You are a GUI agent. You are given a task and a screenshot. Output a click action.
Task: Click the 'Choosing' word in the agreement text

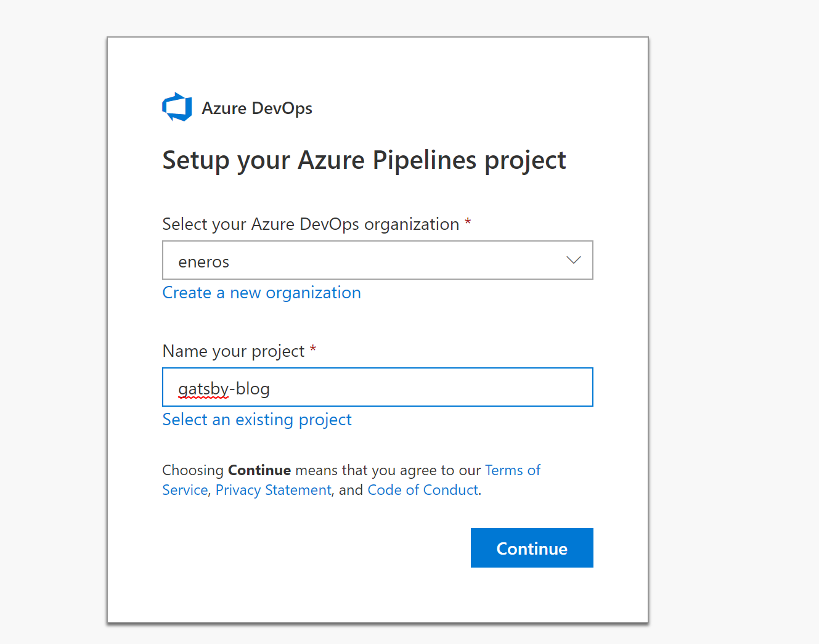193,470
